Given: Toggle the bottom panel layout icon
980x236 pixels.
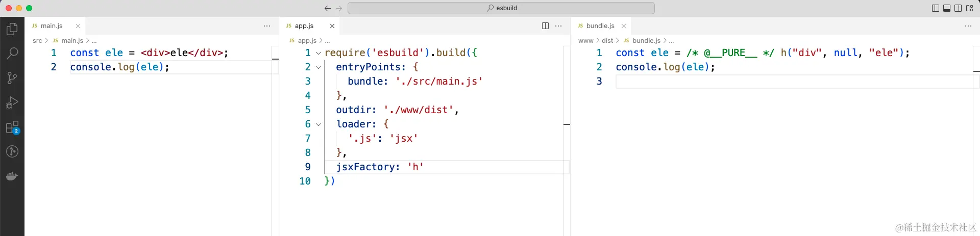Looking at the screenshot, I should pyautogui.click(x=947, y=8).
